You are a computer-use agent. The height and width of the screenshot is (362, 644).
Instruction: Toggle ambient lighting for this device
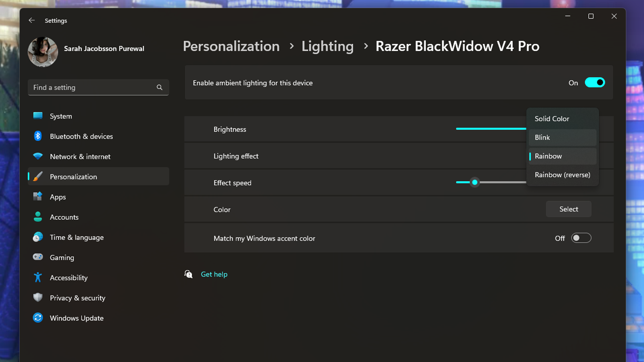point(594,83)
